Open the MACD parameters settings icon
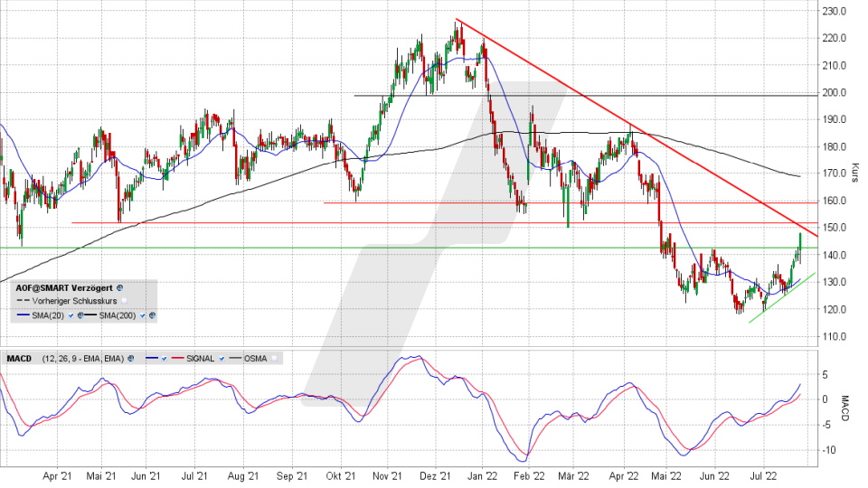The height and width of the screenshot is (488, 868). pyautogui.click(x=130, y=359)
